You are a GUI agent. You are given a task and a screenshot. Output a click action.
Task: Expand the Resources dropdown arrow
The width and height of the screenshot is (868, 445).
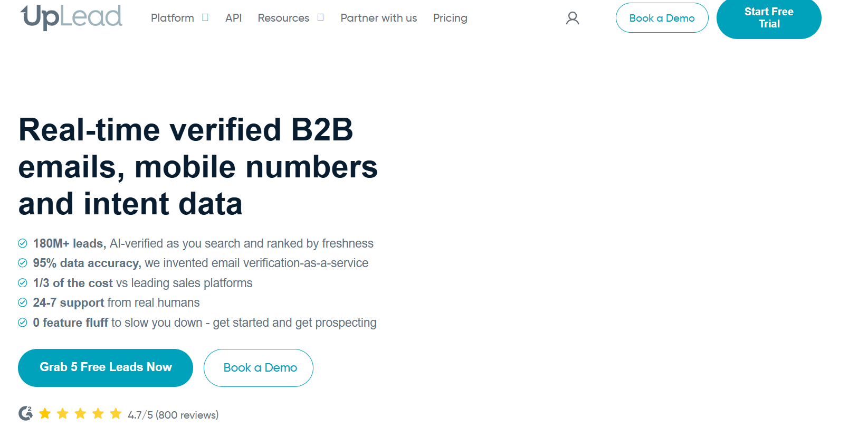coord(320,18)
